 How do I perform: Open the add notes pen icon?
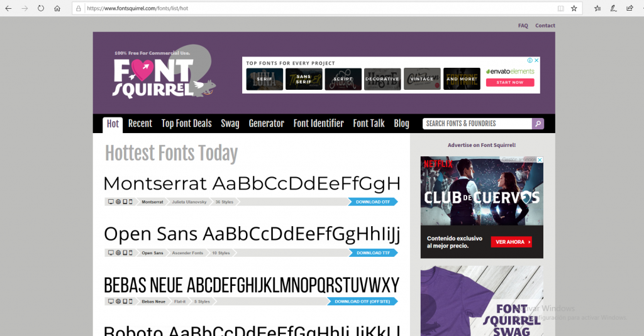613,9
